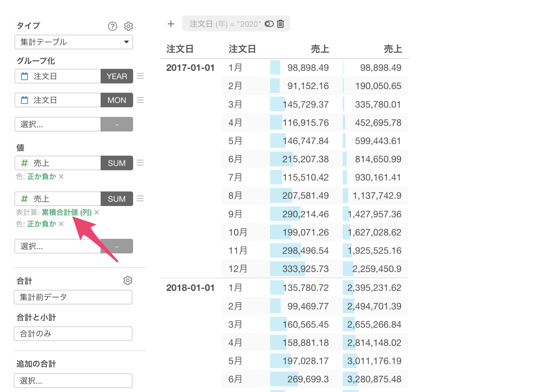Click the 集計前データ field under 合計
Image resolution: width=560 pixels, height=392 pixels.
pyautogui.click(x=73, y=297)
